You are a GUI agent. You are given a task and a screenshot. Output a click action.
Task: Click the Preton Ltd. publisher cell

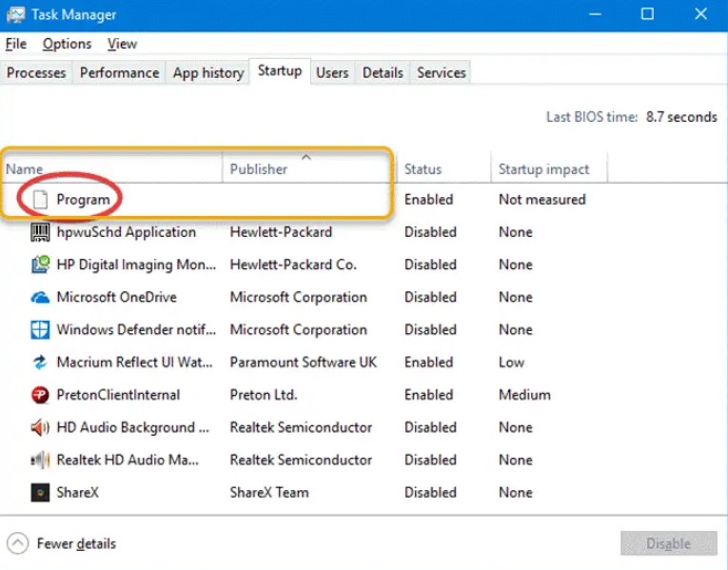pyautogui.click(x=264, y=395)
